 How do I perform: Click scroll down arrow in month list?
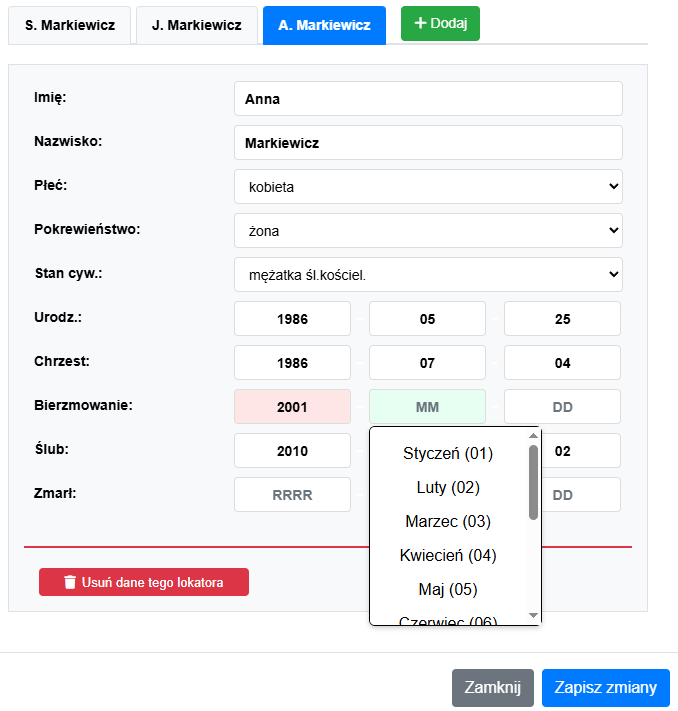533,615
